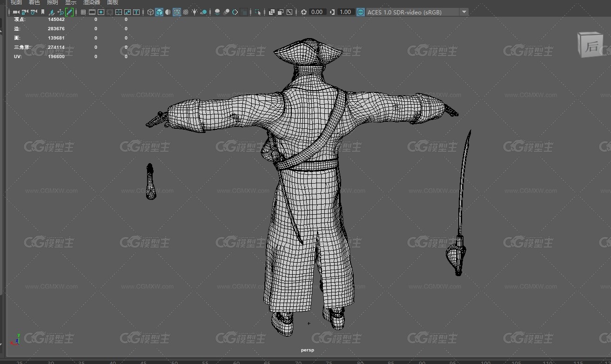Select the pirate tricorn hat mesh
Screen dimensions: 611x364
309,53
